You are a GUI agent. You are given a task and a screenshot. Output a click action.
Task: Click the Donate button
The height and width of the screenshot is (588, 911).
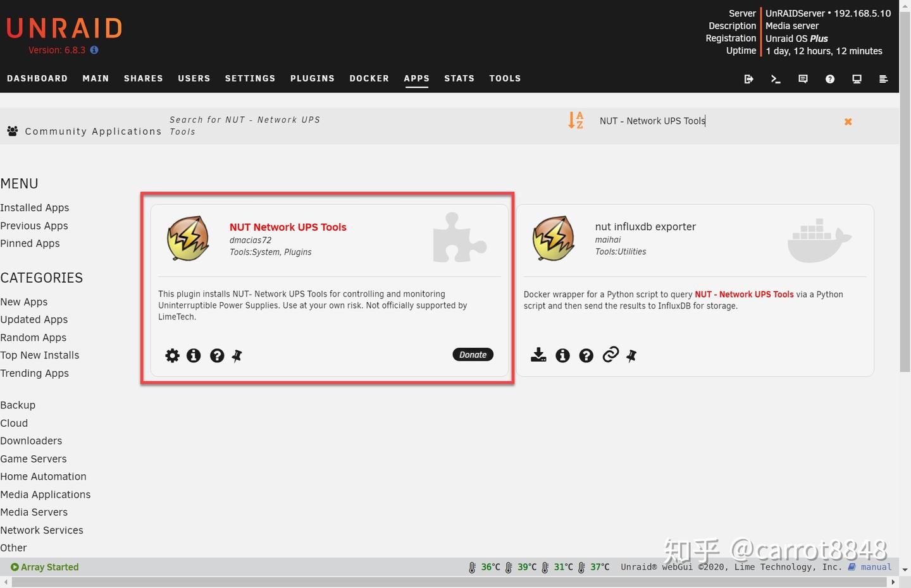pyautogui.click(x=473, y=355)
